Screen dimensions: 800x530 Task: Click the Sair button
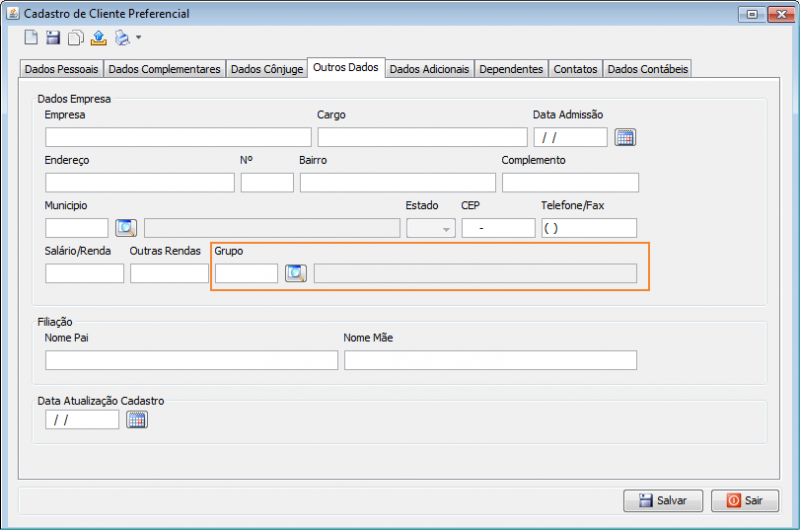click(x=745, y=500)
